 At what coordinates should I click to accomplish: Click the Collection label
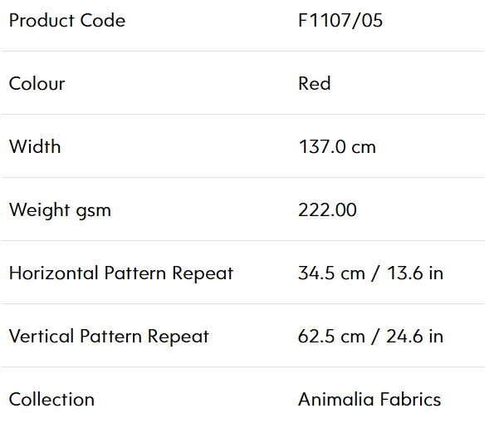pyautogui.click(x=51, y=400)
